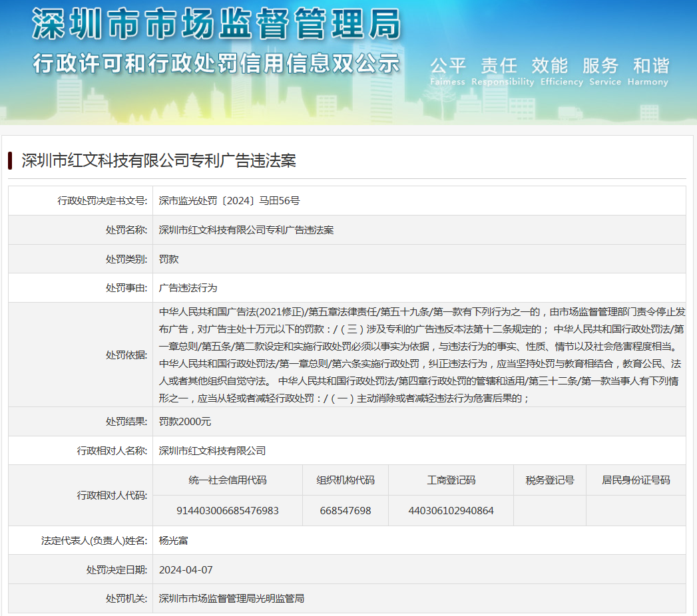The image size is (697, 616).
Task: Click the page heading 深圳市红文科技有限公司专利广告违法案
Action: coord(158,160)
